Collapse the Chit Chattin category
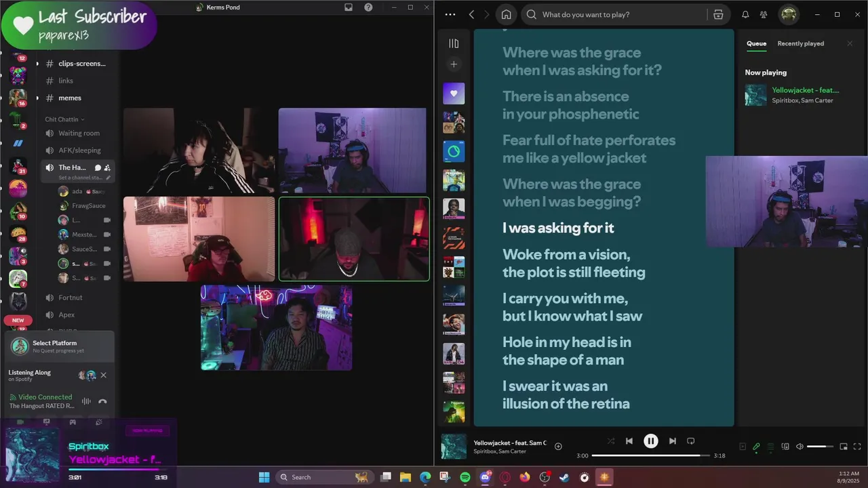868x488 pixels. point(64,119)
